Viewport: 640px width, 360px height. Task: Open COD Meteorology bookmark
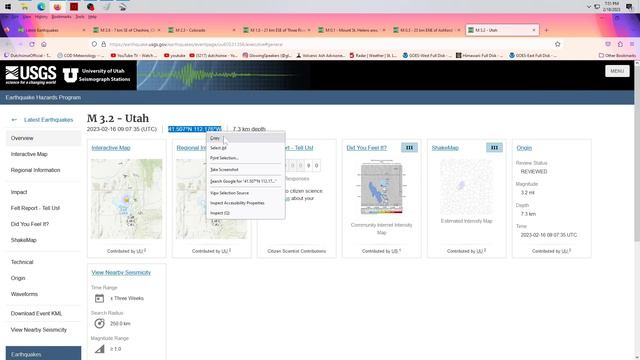click(81, 56)
